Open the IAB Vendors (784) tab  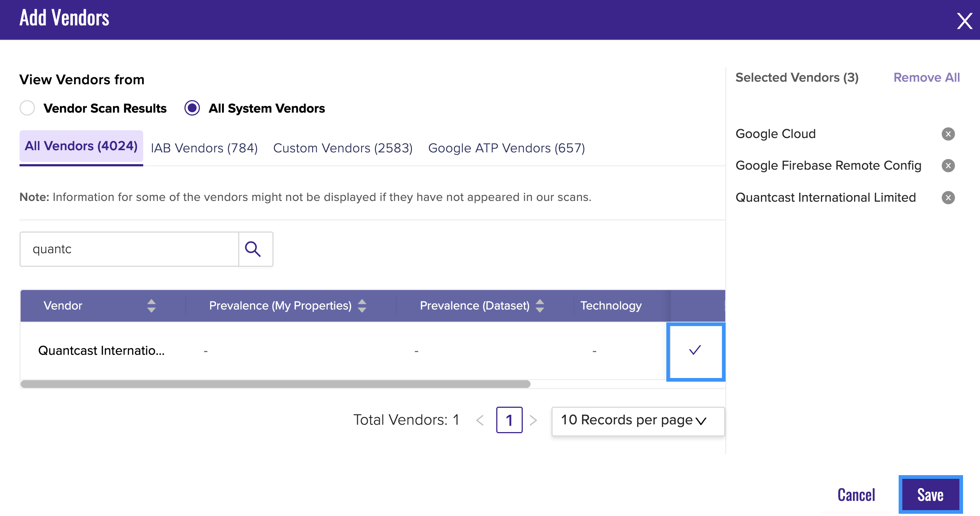204,148
